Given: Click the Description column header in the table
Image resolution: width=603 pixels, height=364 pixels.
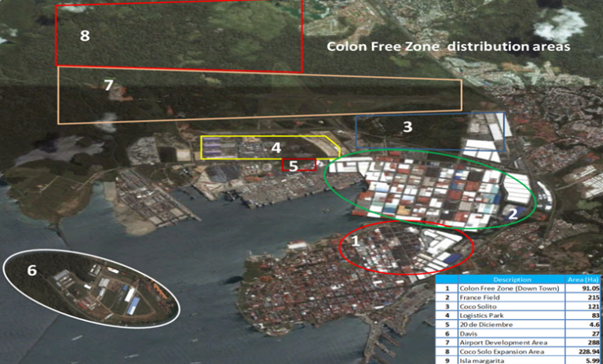Looking at the screenshot, I should click(511, 279).
